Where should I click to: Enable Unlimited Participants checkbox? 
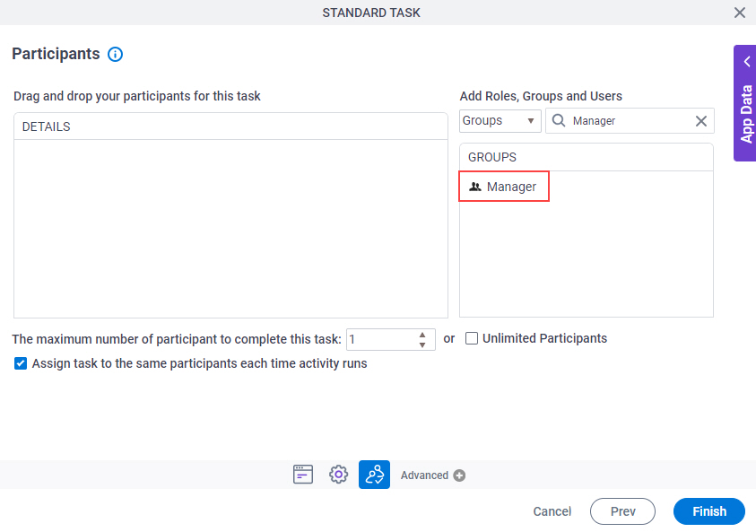pos(472,338)
